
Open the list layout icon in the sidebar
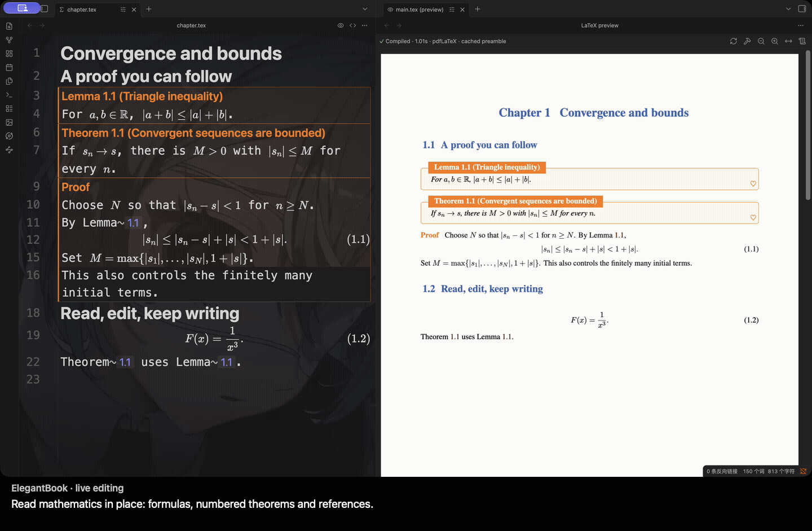[x=9, y=108]
